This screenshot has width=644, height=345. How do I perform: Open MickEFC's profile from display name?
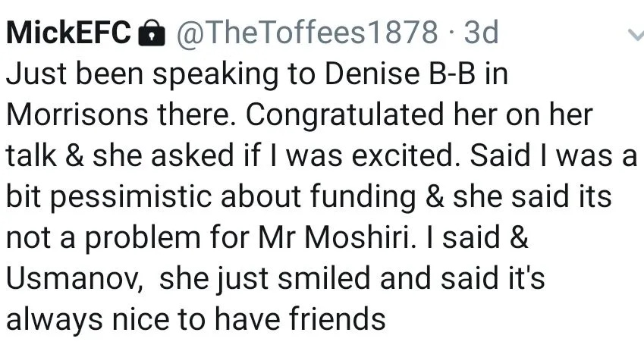68,32
